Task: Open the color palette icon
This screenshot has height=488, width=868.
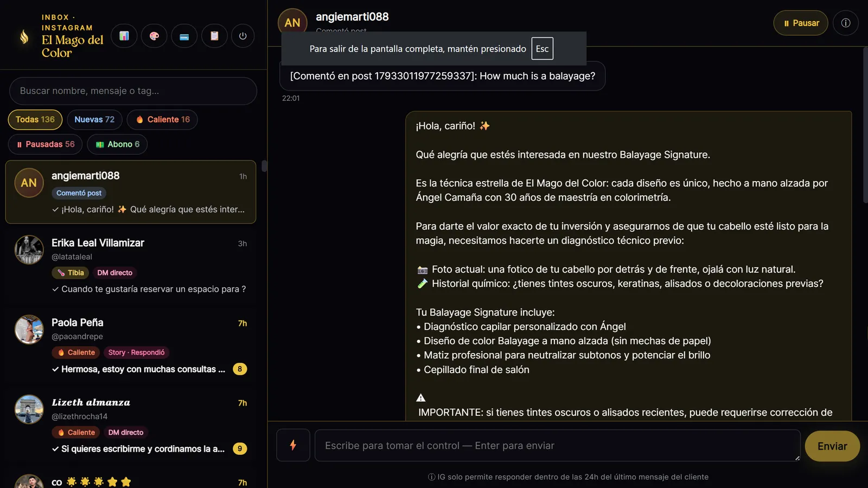Action: [x=154, y=36]
